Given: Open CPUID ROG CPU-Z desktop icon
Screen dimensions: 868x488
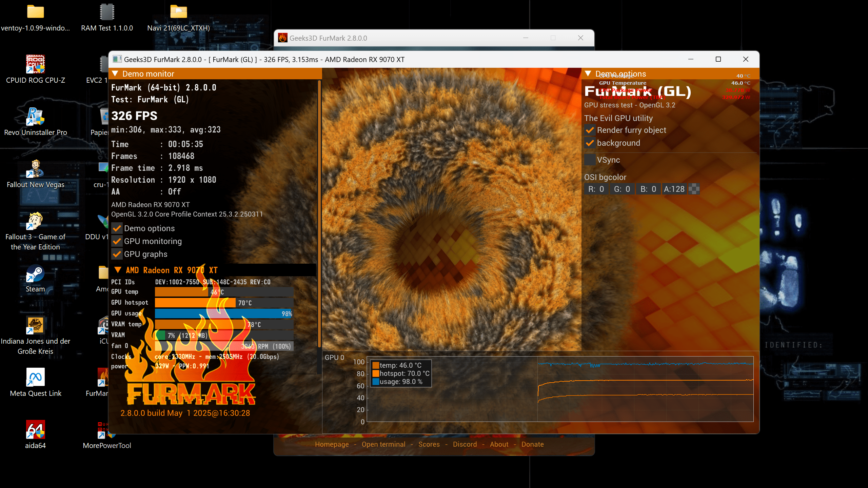Looking at the screenshot, I should pyautogui.click(x=35, y=64).
